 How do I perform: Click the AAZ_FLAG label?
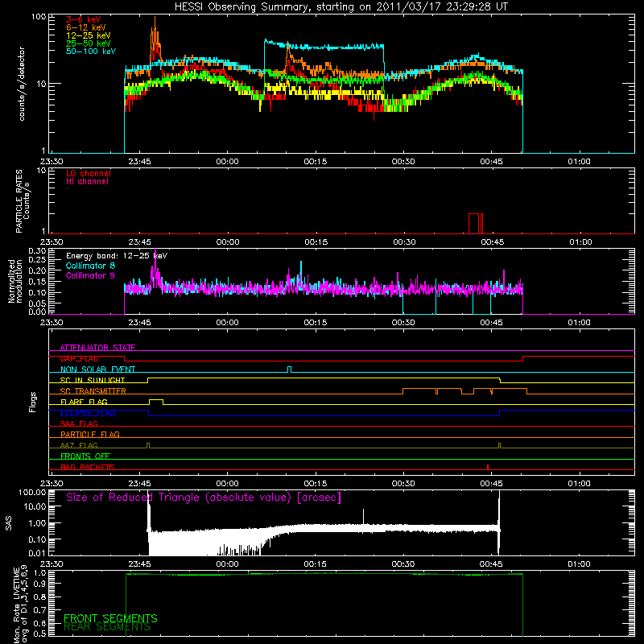tap(79, 445)
